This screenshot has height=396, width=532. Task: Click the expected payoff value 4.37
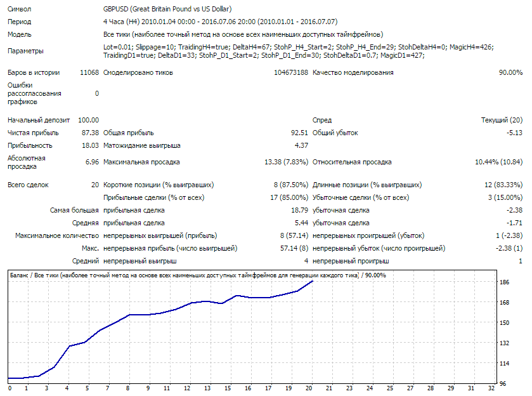301,146
